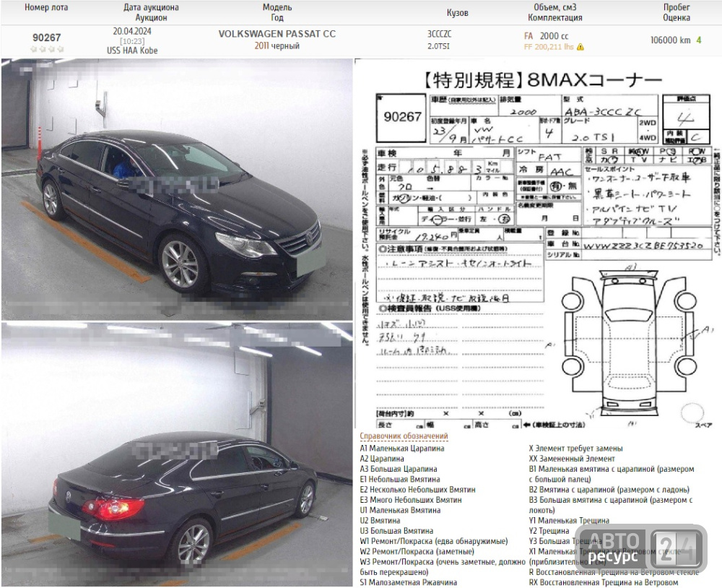Click the rating stars under lot 90267
Screen dimensions: 722x588
(x=47, y=49)
